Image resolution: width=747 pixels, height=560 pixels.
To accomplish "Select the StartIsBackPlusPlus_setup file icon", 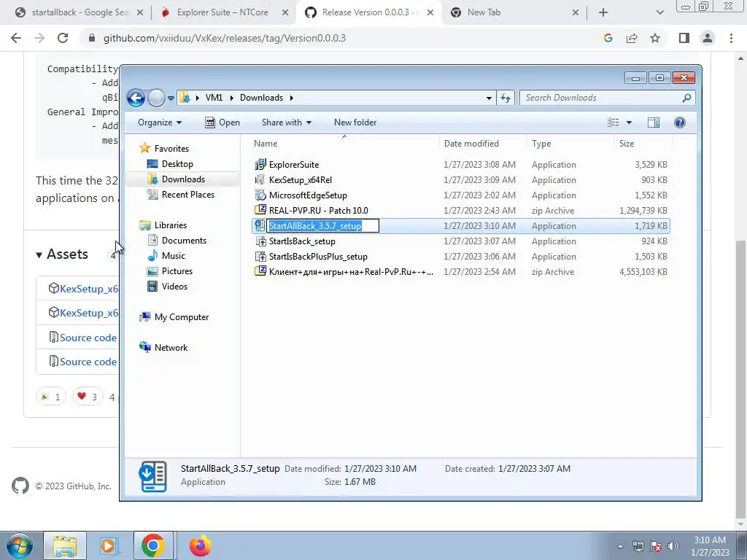I will pyautogui.click(x=260, y=257).
